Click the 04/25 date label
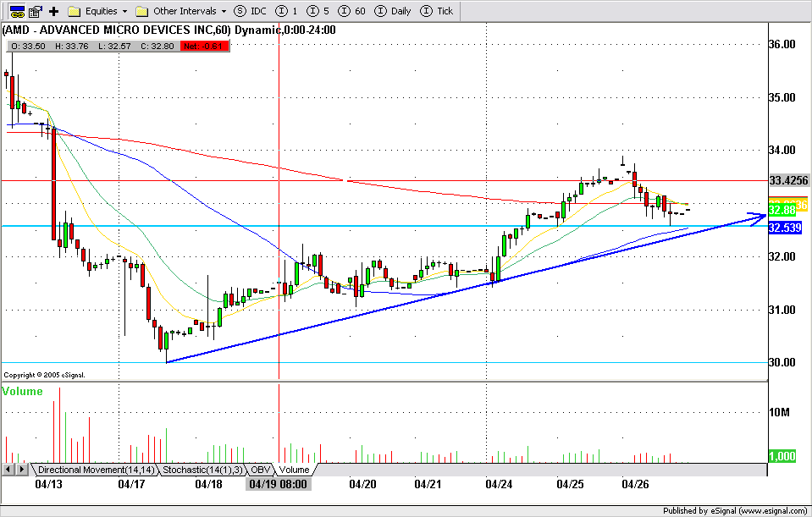Image resolution: width=812 pixels, height=517 pixels. (570, 484)
